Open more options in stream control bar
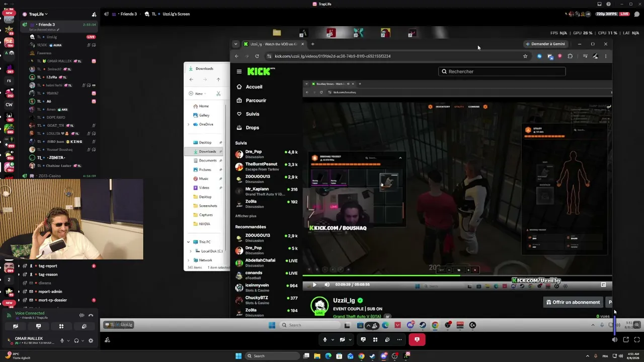 (399, 340)
